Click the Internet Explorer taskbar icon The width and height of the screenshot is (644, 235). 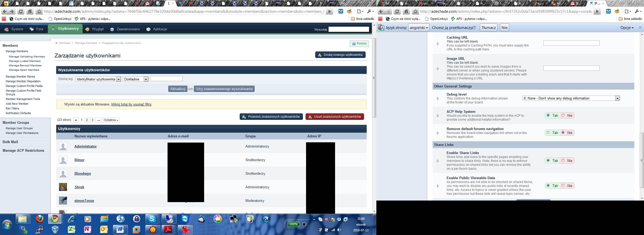(72, 219)
